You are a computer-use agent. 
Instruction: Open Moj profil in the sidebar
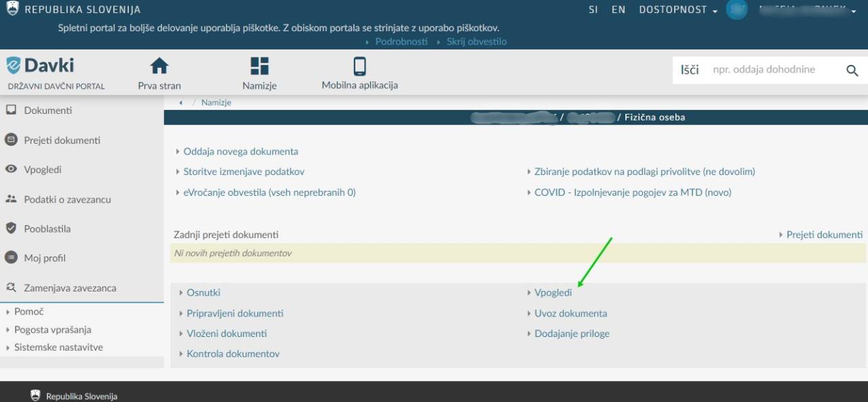tap(45, 258)
